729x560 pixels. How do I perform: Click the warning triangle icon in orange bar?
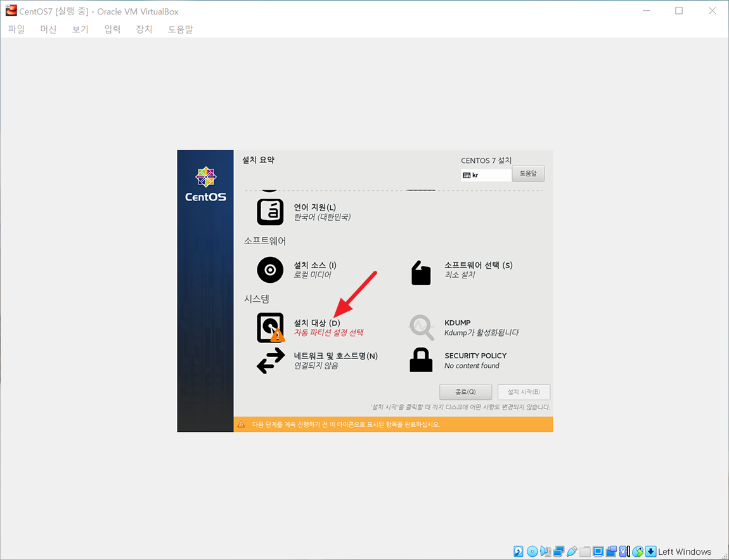(241, 424)
